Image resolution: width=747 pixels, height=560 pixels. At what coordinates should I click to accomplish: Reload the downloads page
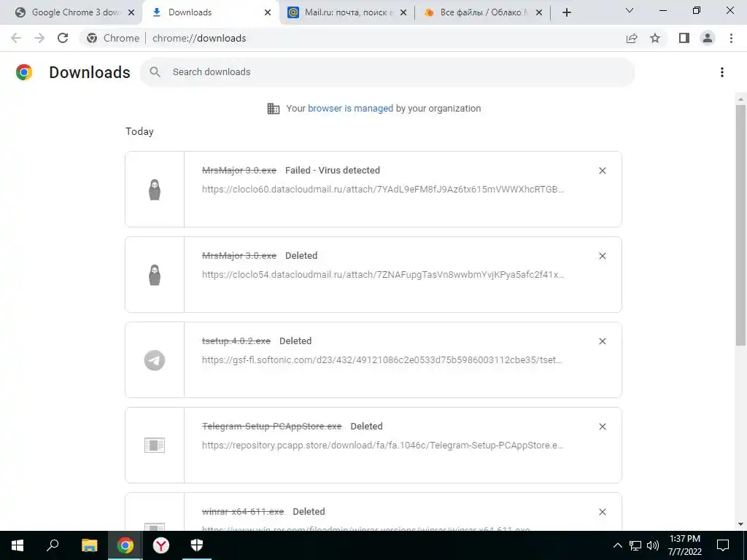click(63, 38)
